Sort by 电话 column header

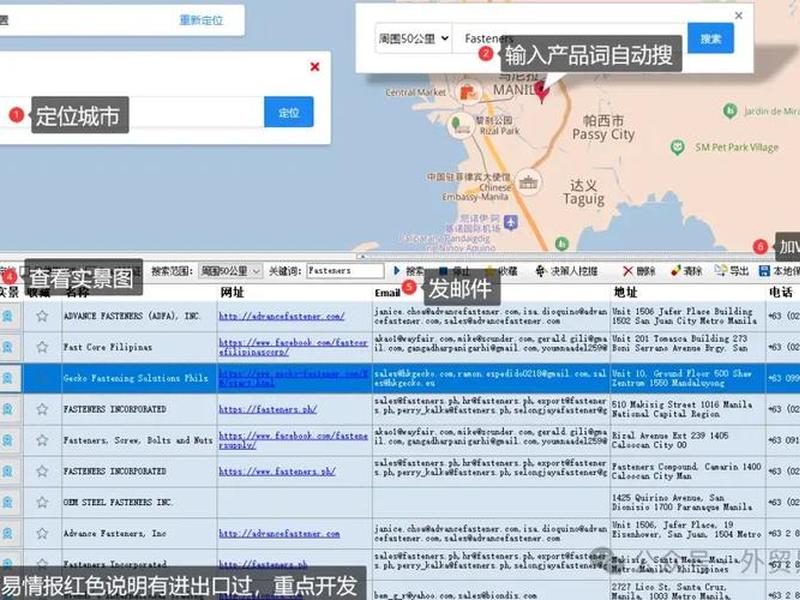pyautogui.click(x=781, y=292)
